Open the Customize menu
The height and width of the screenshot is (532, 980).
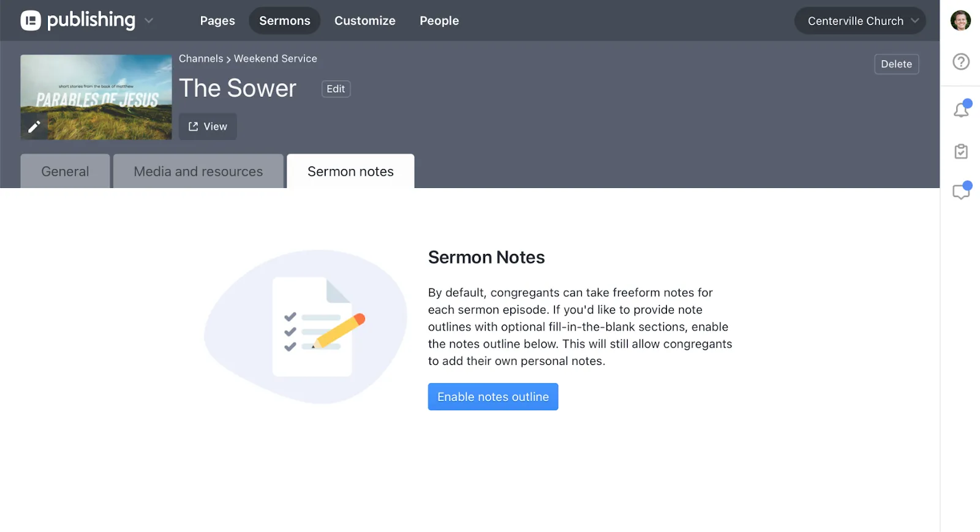pyautogui.click(x=365, y=21)
